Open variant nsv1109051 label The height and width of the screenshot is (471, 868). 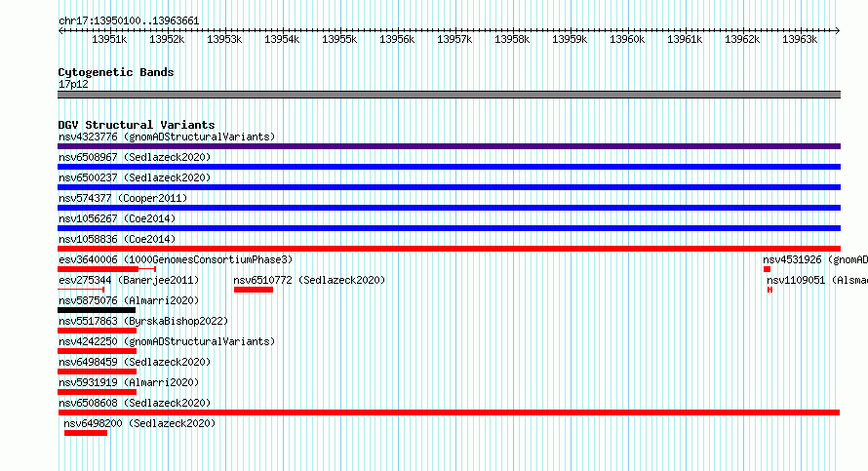tap(817, 280)
